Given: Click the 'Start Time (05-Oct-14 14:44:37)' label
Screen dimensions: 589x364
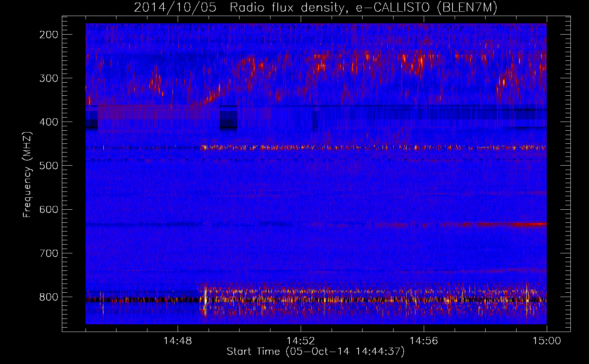Looking at the screenshot, I should [316, 352].
